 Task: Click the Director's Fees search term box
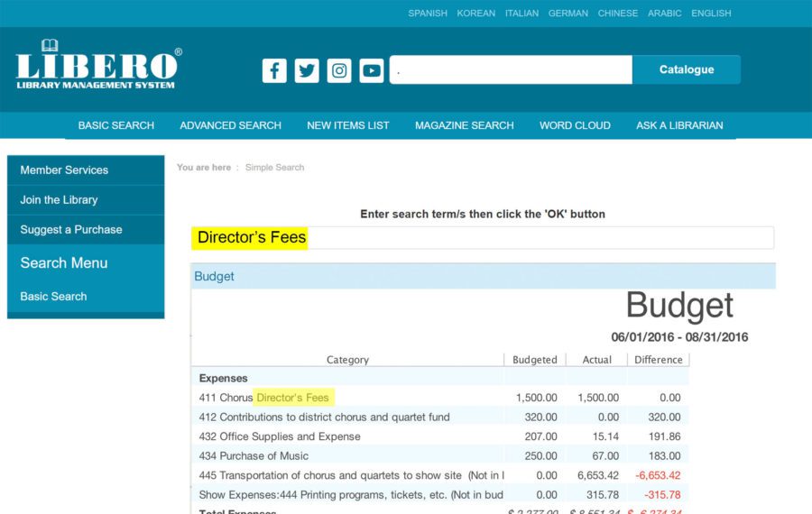click(x=482, y=238)
